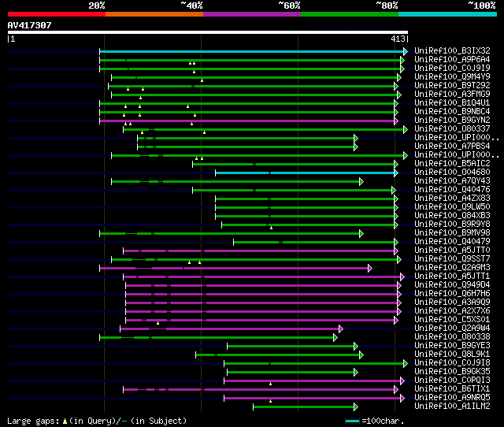Select the white AV417307 query bar
Image resolution: width=504 pixels, height=427 pixels.
pos(208,32)
